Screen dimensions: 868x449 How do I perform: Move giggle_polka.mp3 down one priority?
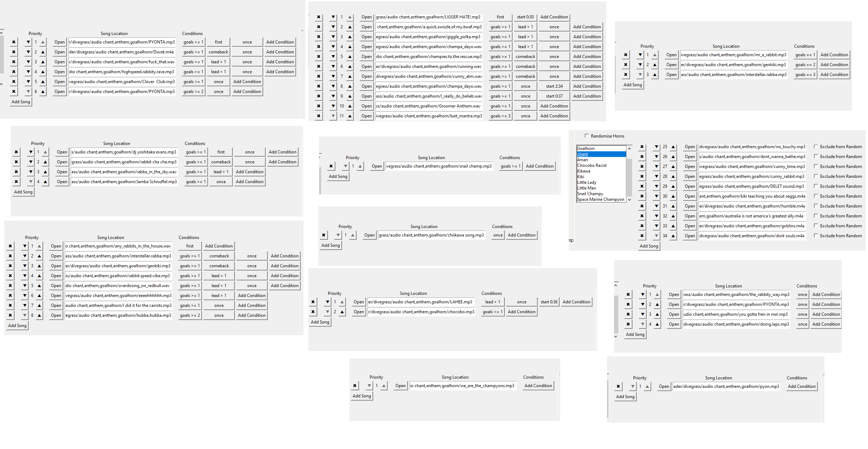click(333, 37)
